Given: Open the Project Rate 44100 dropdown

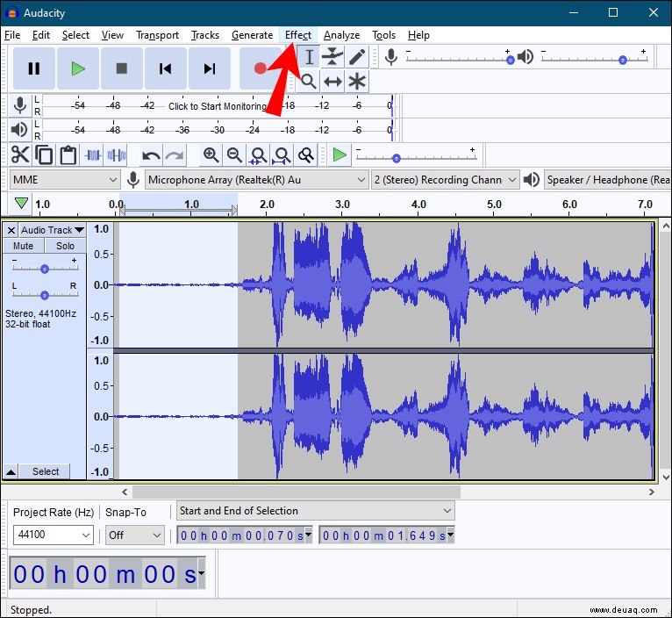Looking at the screenshot, I should tap(54, 535).
